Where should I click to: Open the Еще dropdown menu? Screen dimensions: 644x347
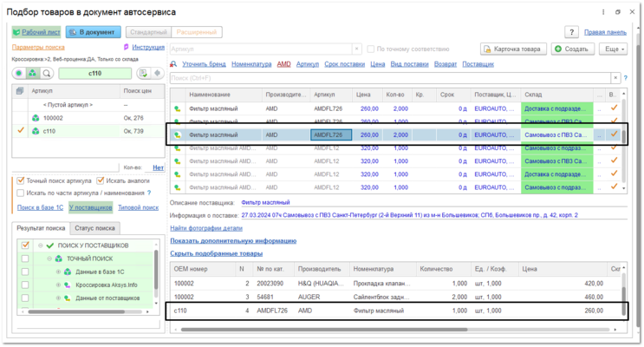614,49
